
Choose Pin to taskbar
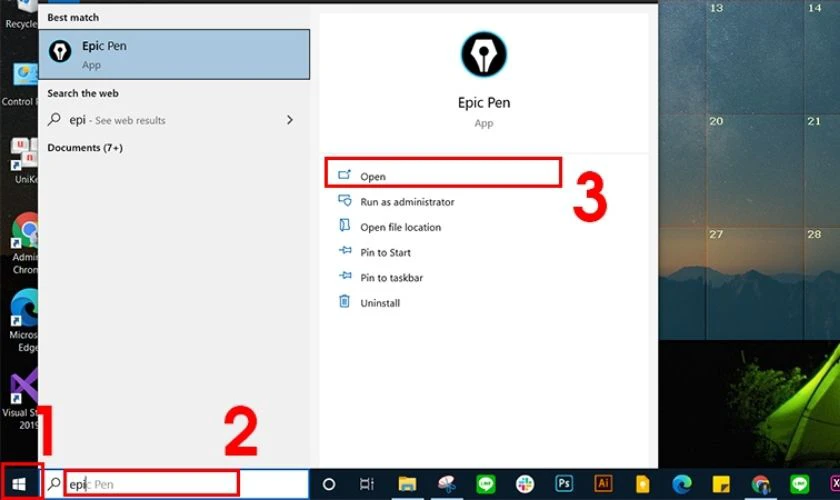click(392, 278)
